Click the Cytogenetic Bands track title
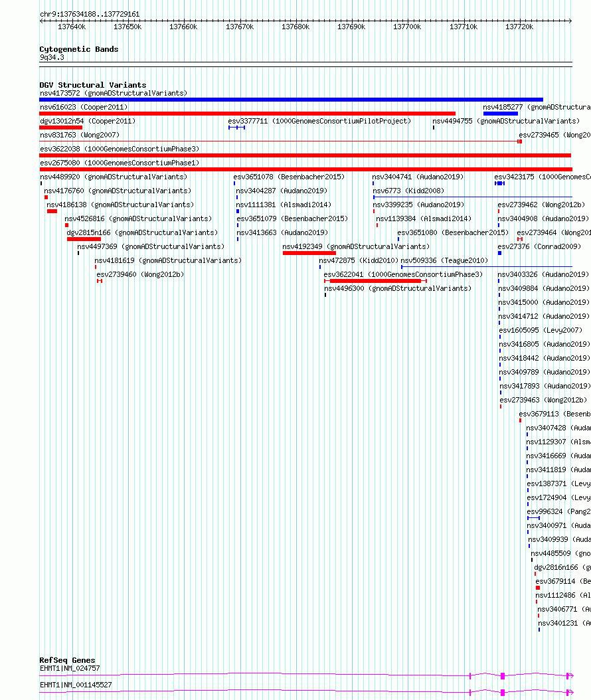This screenshot has width=591, height=700. [79, 49]
